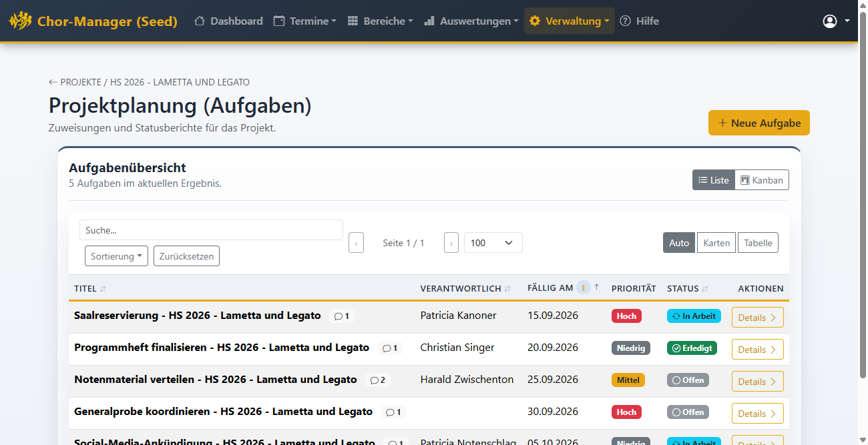Click the In Arbeit status on Saalreservierung row
This screenshot has height=445, width=868.
click(x=694, y=316)
